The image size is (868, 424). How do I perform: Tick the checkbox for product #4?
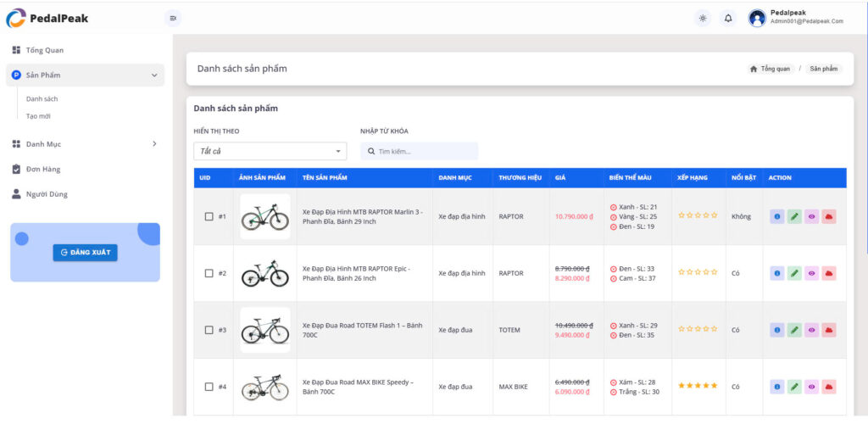coord(209,387)
